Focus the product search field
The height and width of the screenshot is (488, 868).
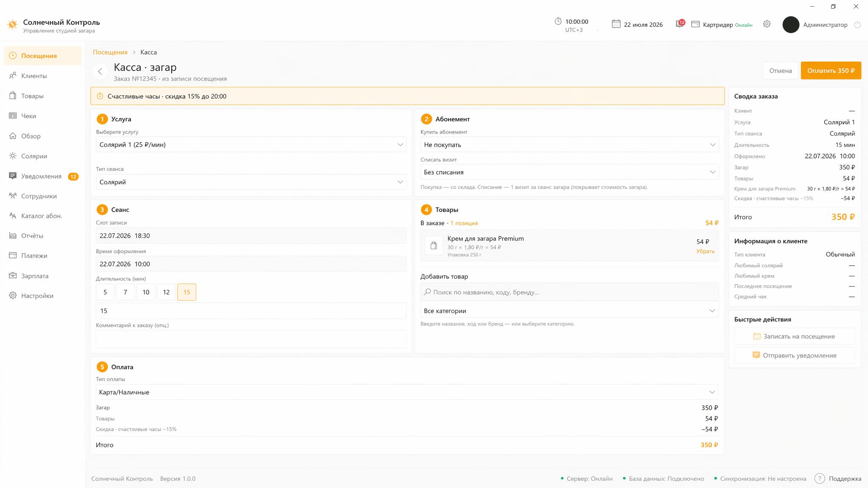tap(569, 292)
